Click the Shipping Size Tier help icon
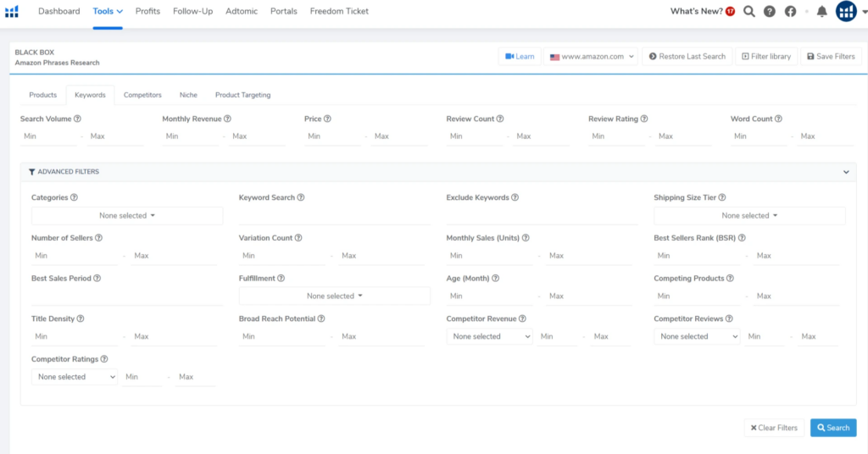The width and height of the screenshot is (868, 454). point(722,197)
